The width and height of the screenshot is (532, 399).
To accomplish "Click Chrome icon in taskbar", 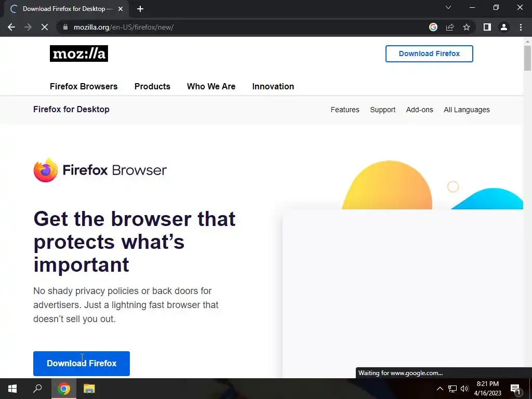I will pos(63,389).
